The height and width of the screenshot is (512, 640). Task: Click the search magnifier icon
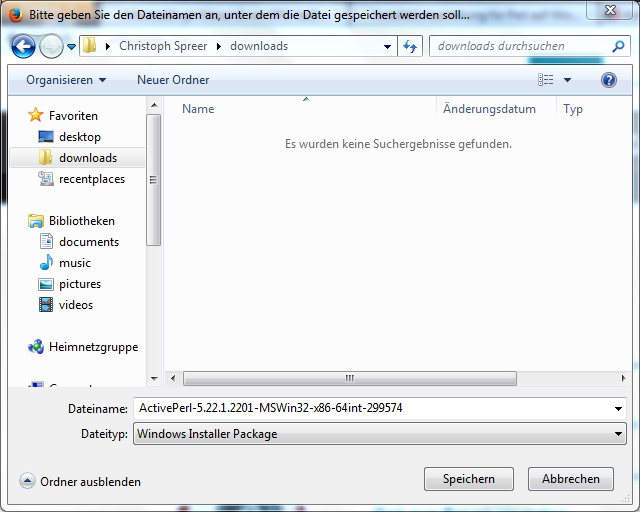(619, 46)
